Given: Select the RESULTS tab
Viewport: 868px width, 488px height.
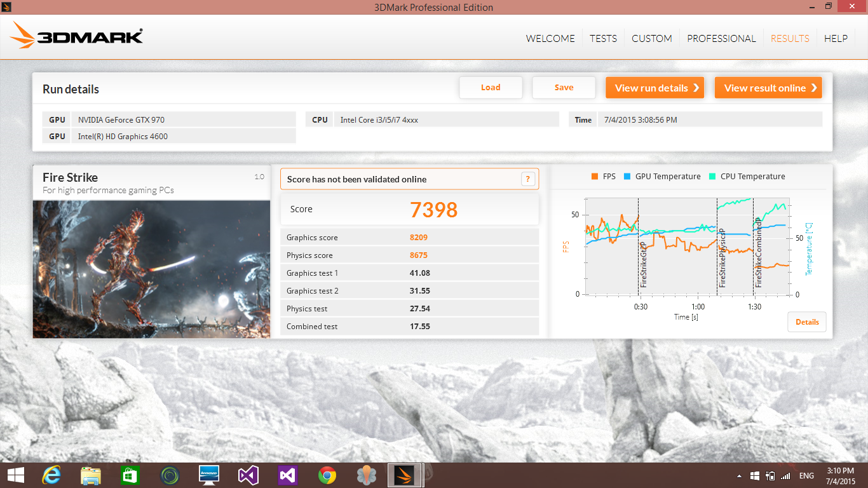Looking at the screenshot, I should click(x=790, y=38).
